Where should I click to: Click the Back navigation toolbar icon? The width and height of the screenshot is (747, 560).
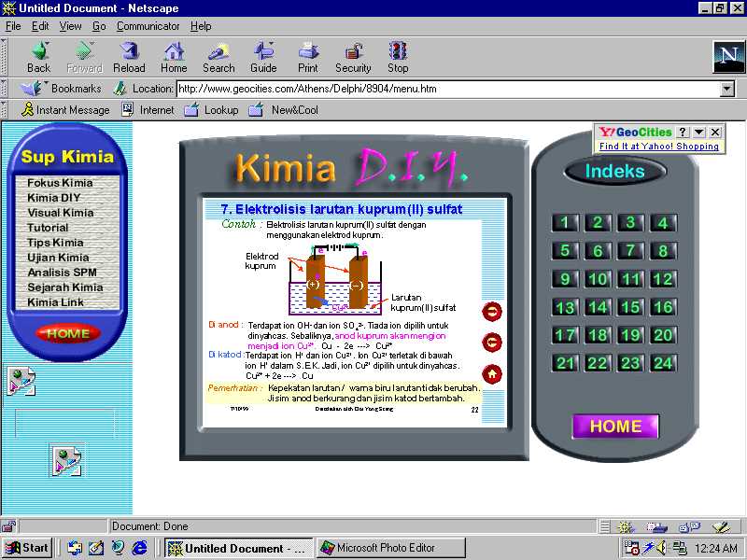39,57
